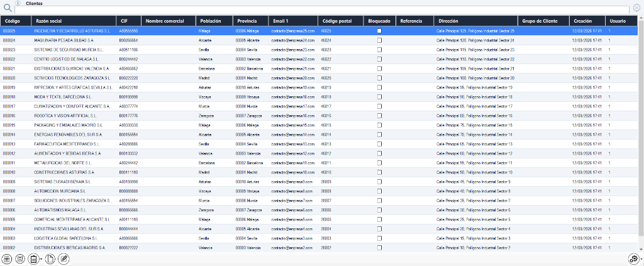Toggle Bloqueado checkbox for ROBOTICA Y VISION ARTIFICIAL

click(379, 116)
